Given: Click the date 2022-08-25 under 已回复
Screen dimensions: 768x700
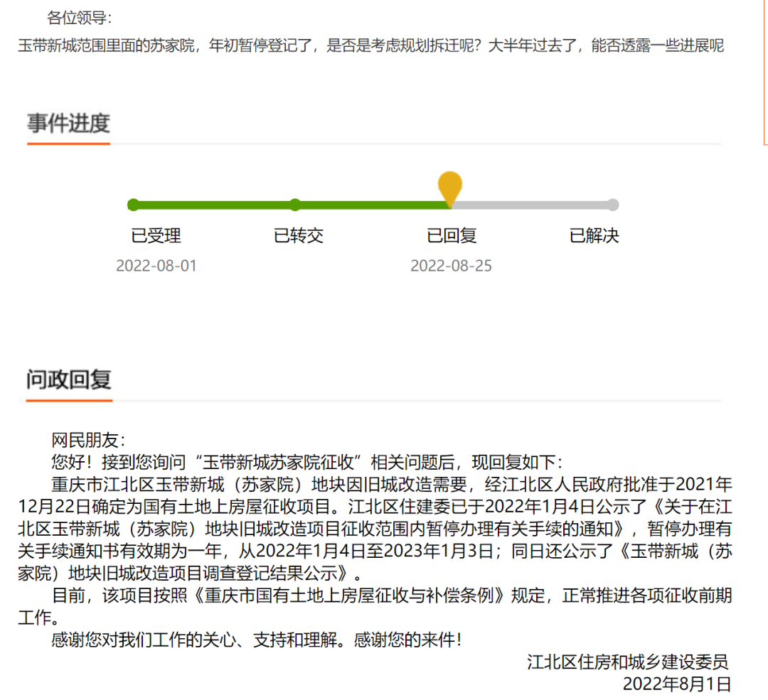Looking at the screenshot, I should [x=452, y=266].
